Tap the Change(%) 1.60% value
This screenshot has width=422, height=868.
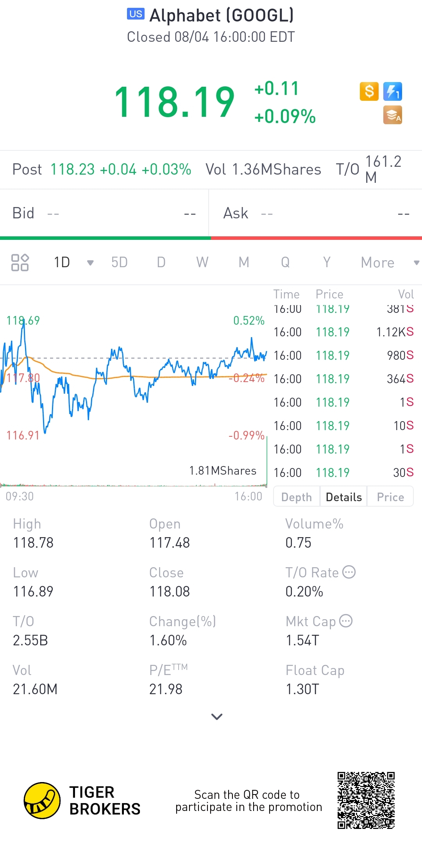pos(168,640)
